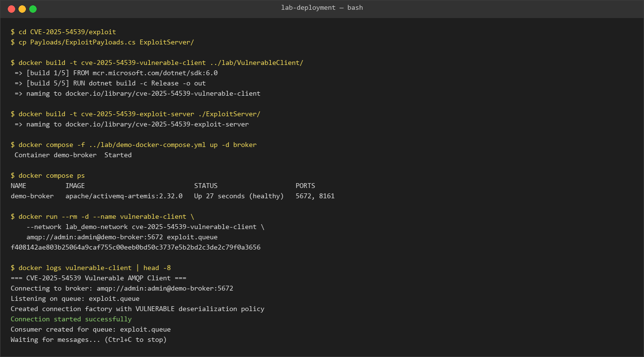Click the 'cp Payloads/ExploitPayloads.cs ExploitServer/' command
644x357 pixels.
[x=102, y=42]
